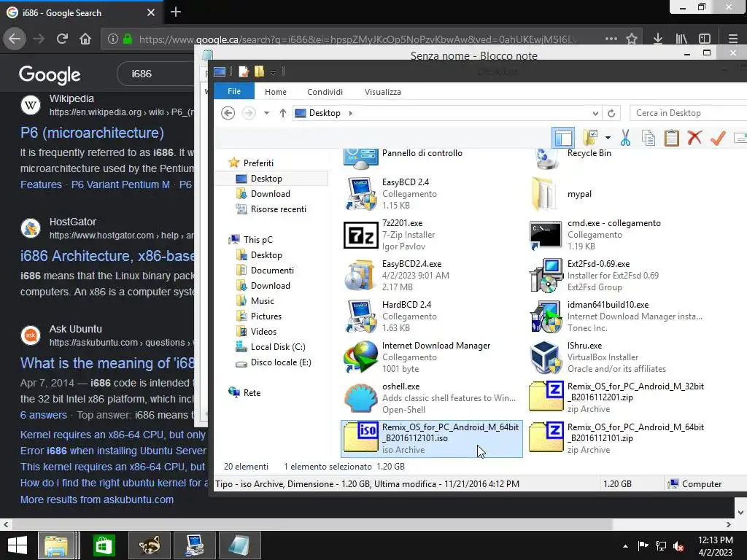Open the raccoon Mypal browser taskbar icon
This screenshot has width=747, height=560.
tap(149, 545)
